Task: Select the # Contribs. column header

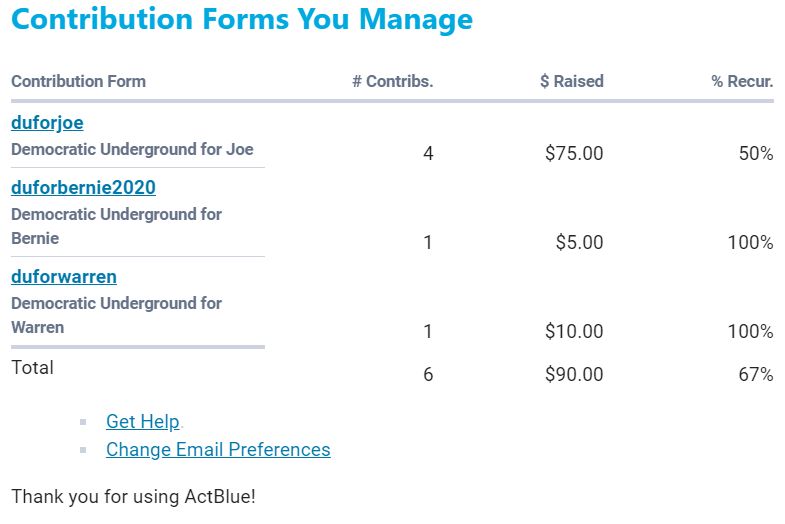Action: (x=392, y=82)
